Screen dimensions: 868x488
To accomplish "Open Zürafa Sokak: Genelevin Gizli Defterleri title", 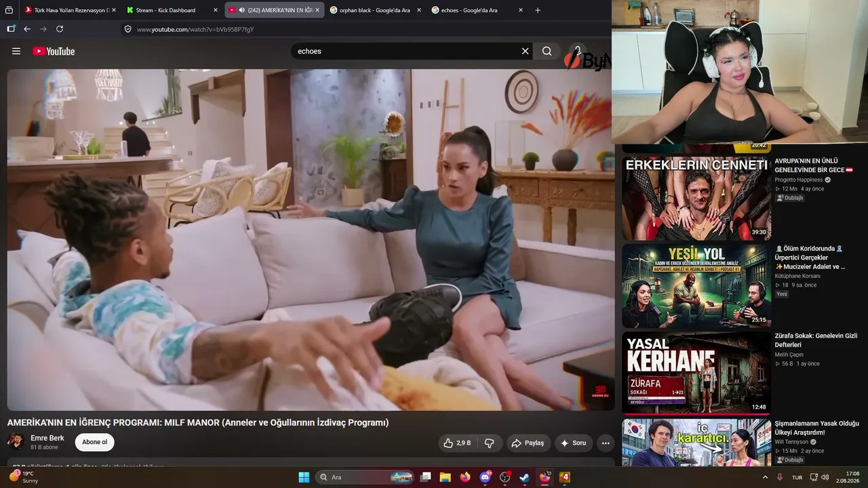I will [816, 340].
